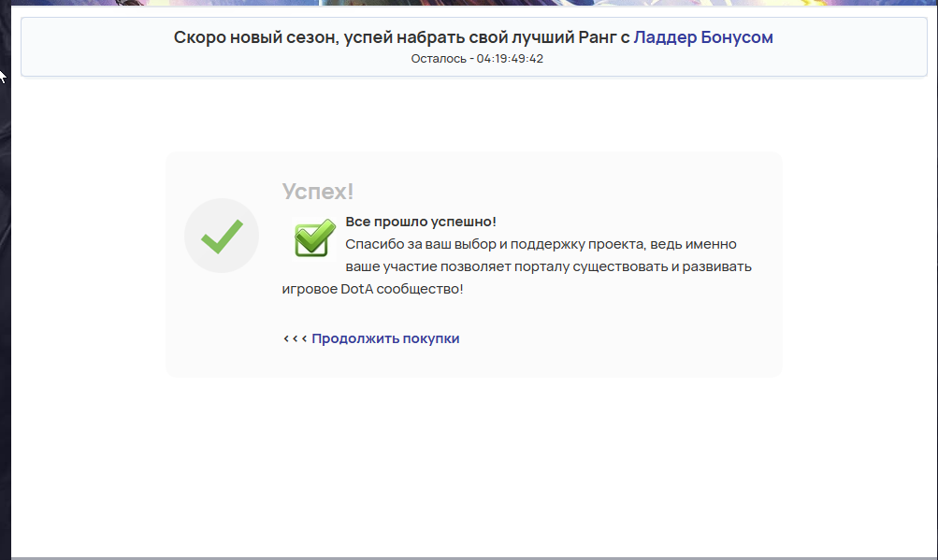The height and width of the screenshot is (560, 938).
Task: Click the 04:19:49:42 time value
Action: point(510,59)
